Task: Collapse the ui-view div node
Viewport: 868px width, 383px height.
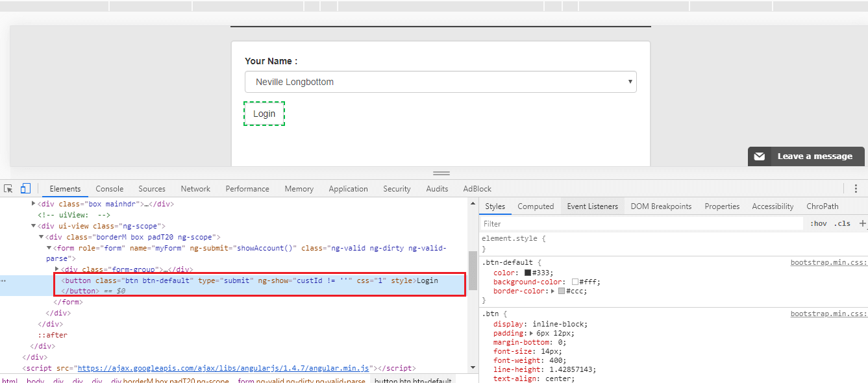Action: pos(34,226)
